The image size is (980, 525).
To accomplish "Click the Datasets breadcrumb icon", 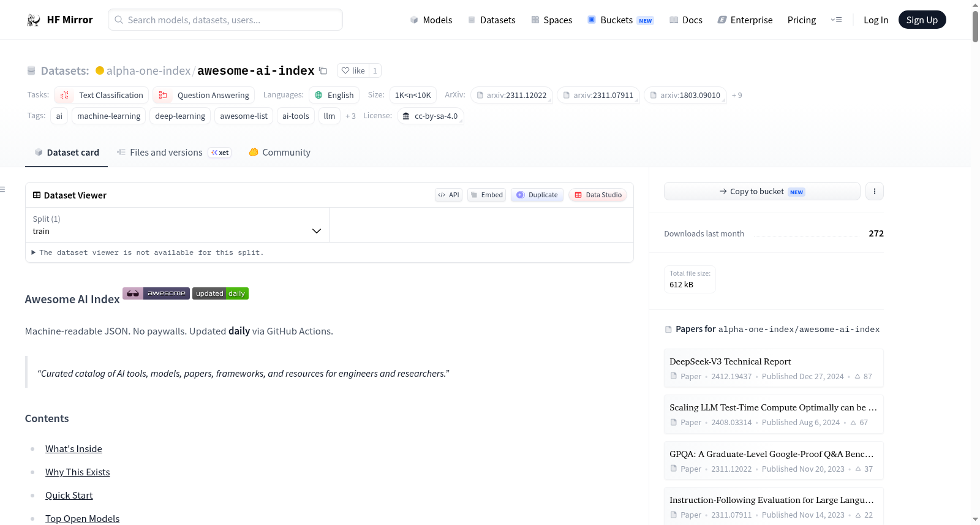I will tap(31, 70).
